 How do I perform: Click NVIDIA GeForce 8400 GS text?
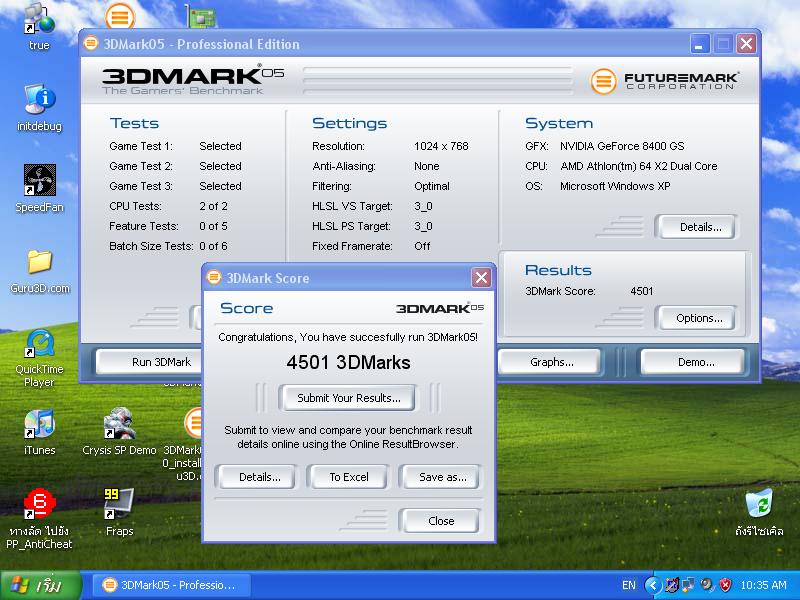pyautogui.click(x=622, y=146)
